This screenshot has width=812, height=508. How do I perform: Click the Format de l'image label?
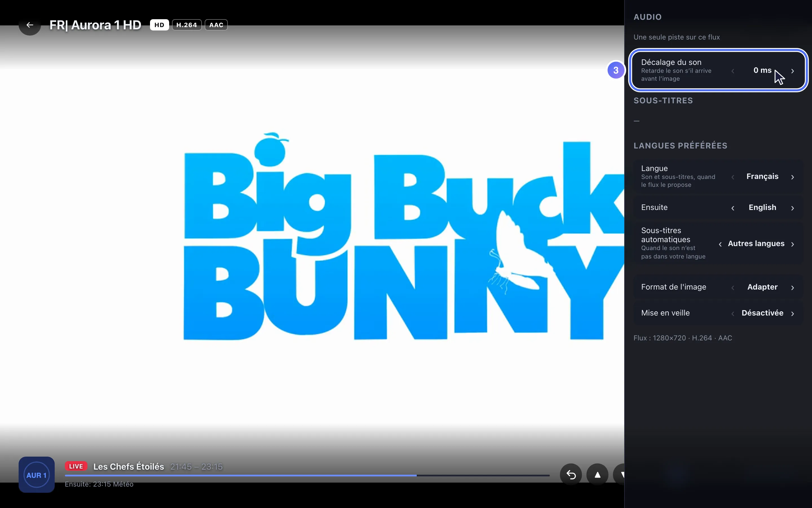pos(673,287)
